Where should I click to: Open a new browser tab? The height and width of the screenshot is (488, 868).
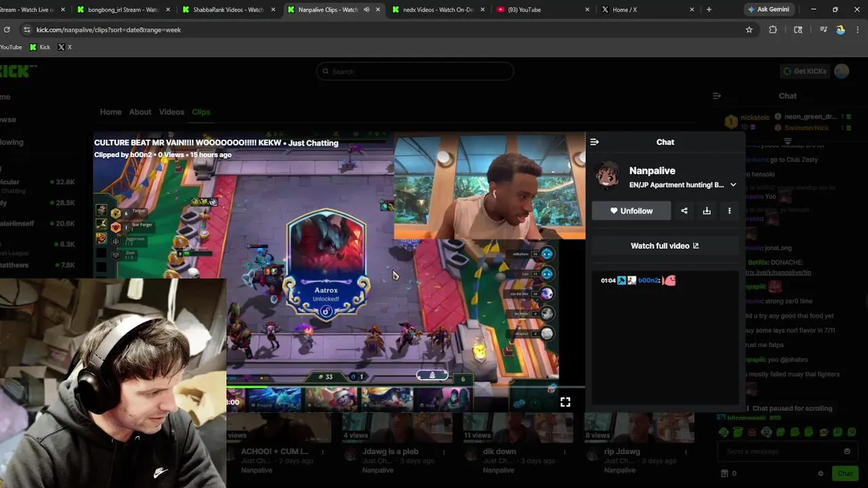point(709,9)
